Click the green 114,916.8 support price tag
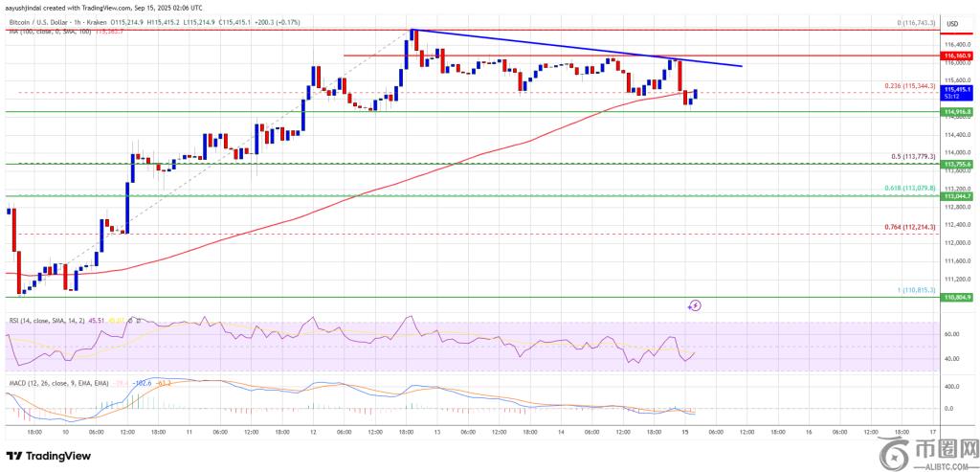This screenshot has height=472, width=980. pos(956,112)
